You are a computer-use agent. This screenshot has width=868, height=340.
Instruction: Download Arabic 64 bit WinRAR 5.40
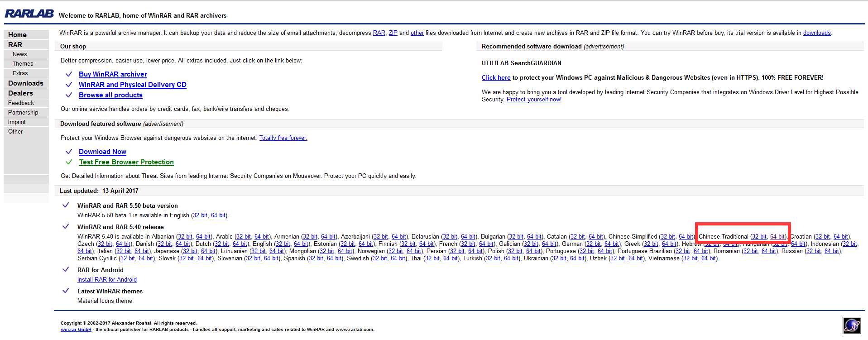[x=262, y=237]
